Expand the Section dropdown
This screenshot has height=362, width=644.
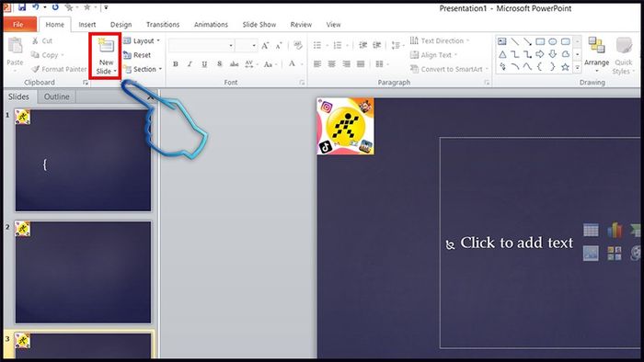(x=143, y=69)
